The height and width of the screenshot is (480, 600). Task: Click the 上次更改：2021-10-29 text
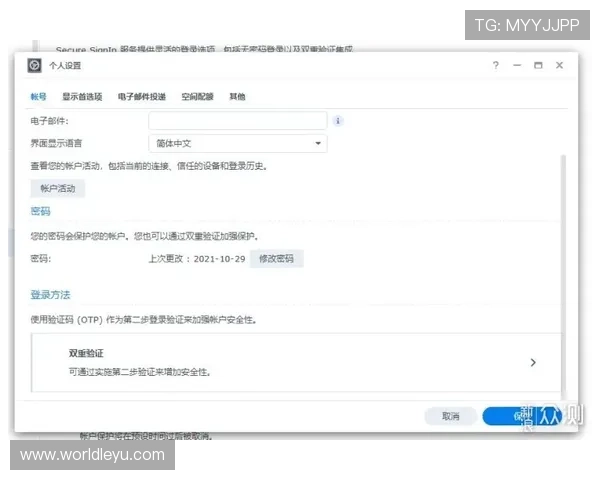click(x=197, y=259)
